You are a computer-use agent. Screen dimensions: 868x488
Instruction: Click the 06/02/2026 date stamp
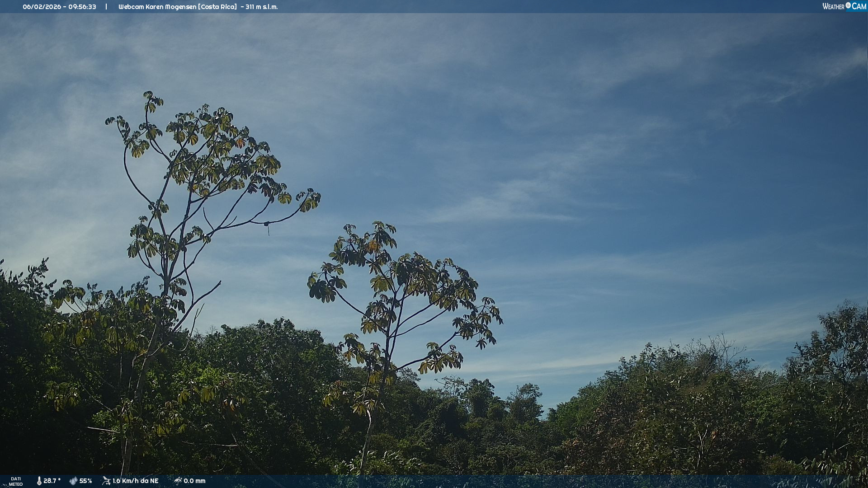click(42, 7)
